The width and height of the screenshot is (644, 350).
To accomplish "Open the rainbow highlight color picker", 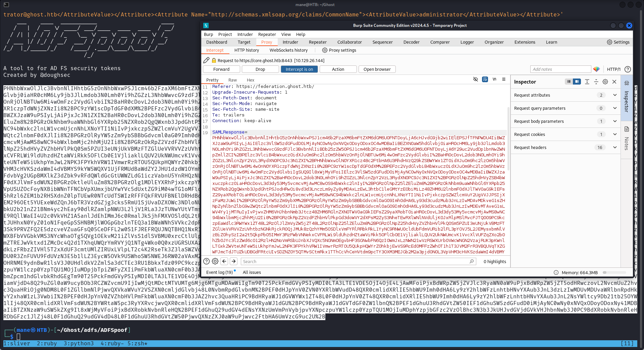I will [x=596, y=69].
